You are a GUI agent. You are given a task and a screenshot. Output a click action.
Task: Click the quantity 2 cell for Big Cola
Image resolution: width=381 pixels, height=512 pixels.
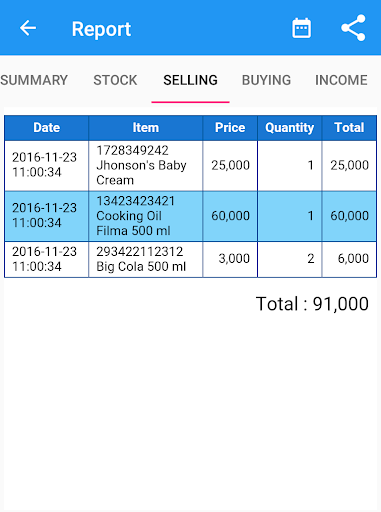pos(290,259)
